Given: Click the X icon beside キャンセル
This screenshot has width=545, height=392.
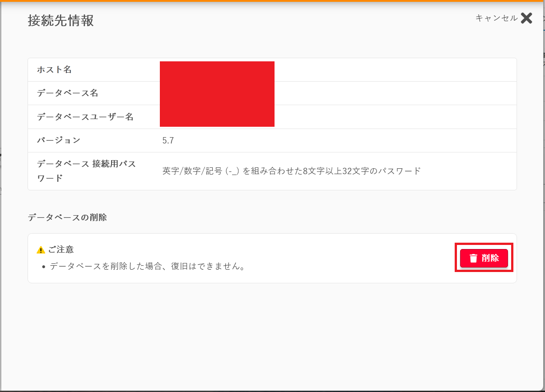Looking at the screenshot, I should [526, 18].
